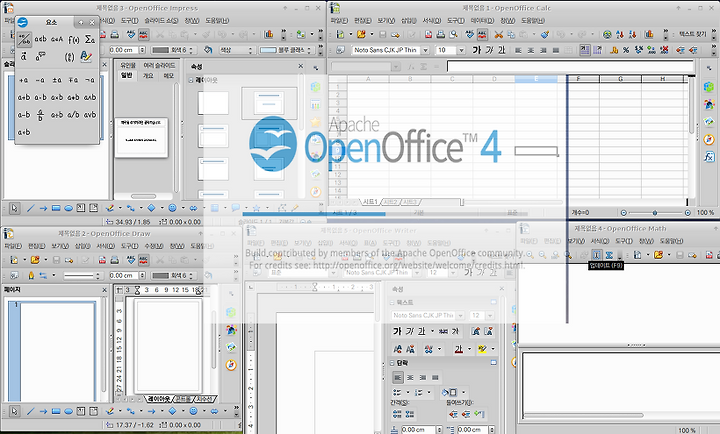Open Operators Σa category in Elements palette
Screen dimensions: 720x434
[90, 39]
